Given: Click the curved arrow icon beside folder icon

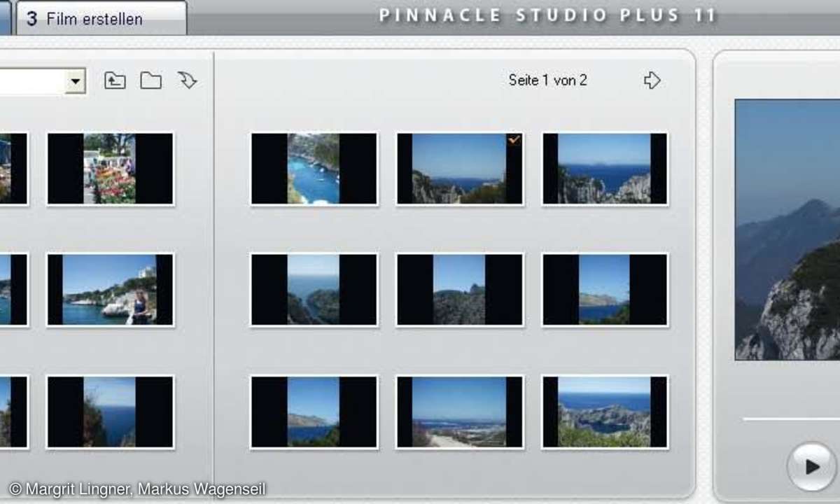Looking at the screenshot, I should 187,80.
